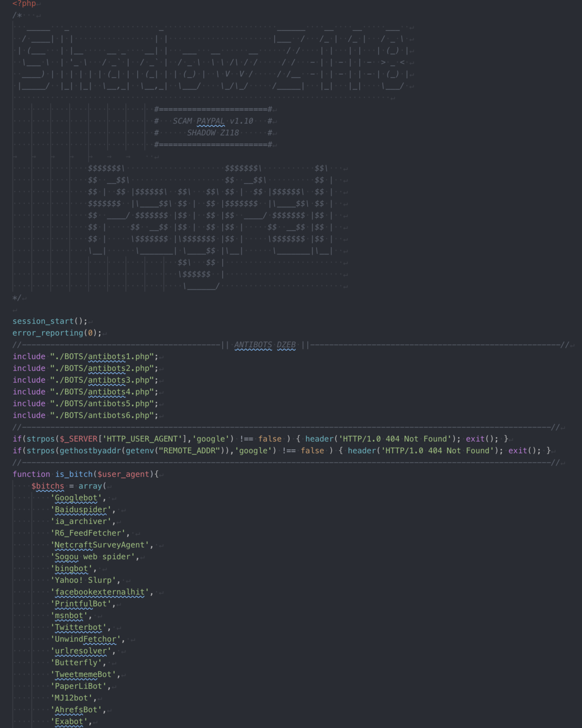Click the 'AhrefsBot' string
Image resolution: width=582 pixels, height=728 pixels.
point(77,710)
